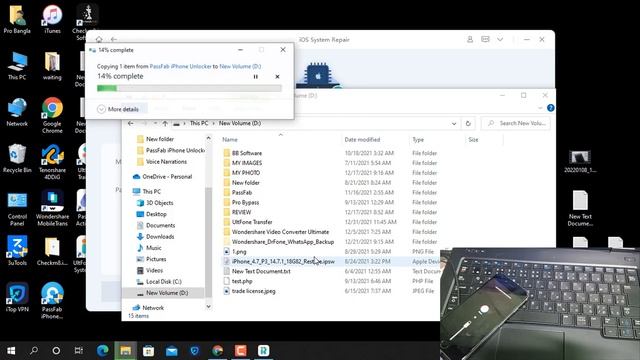Launch PassFab iPhone Unlocker desktop shortcut
This screenshot has width=640, height=360.
52,300
